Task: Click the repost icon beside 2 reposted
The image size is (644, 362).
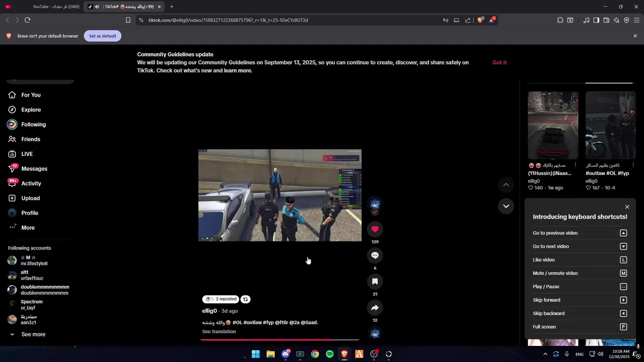Action: coord(246,299)
